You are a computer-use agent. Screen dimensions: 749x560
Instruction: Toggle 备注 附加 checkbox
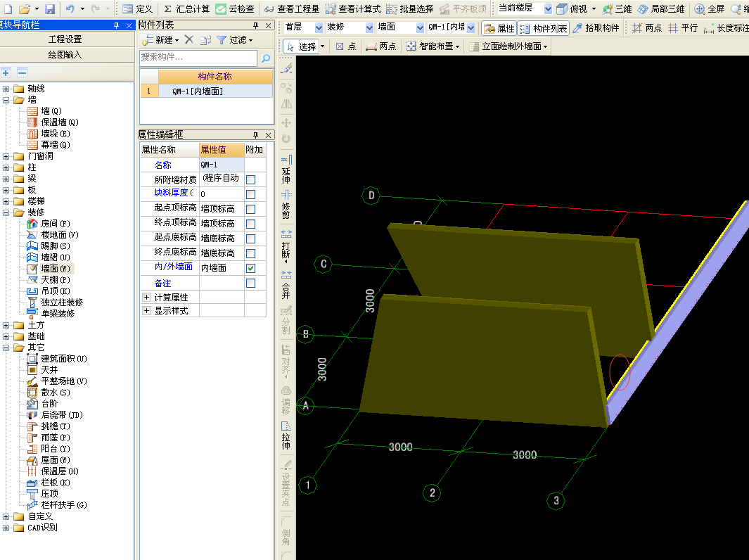(x=250, y=284)
